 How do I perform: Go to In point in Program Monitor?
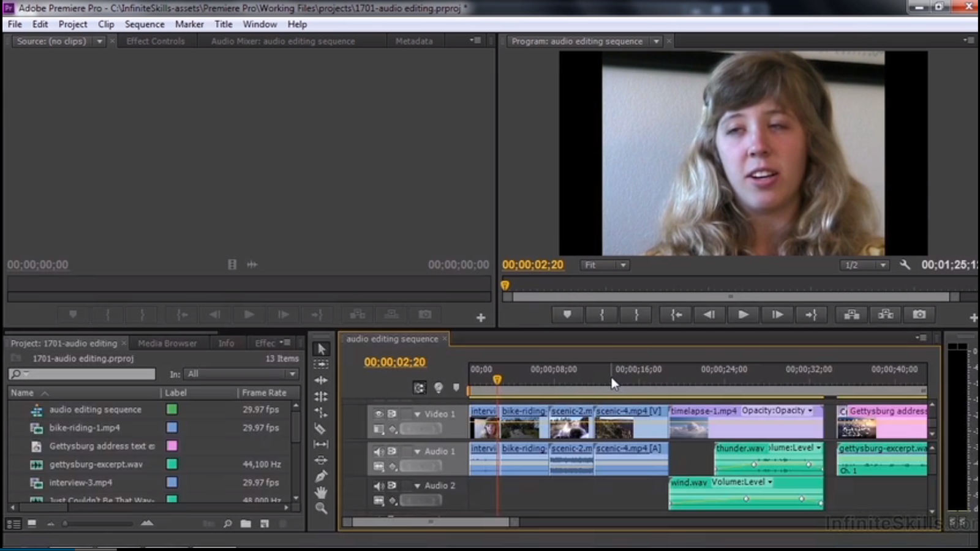click(x=676, y=315)
